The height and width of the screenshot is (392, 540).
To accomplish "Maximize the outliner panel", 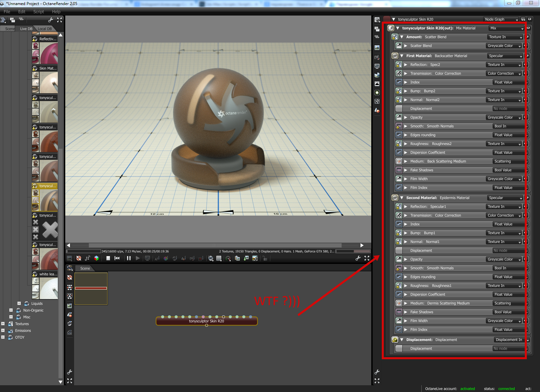I will click(x=60, y=20).
